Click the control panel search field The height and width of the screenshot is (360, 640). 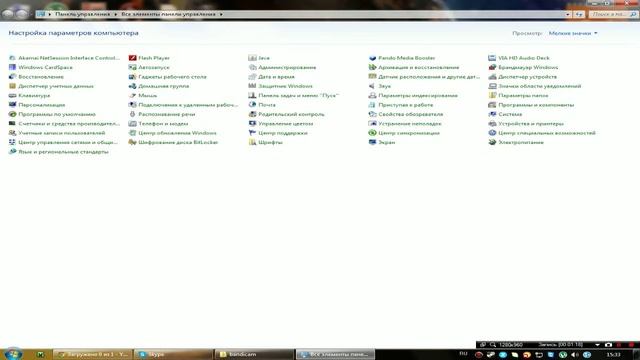tap(613, 14)
